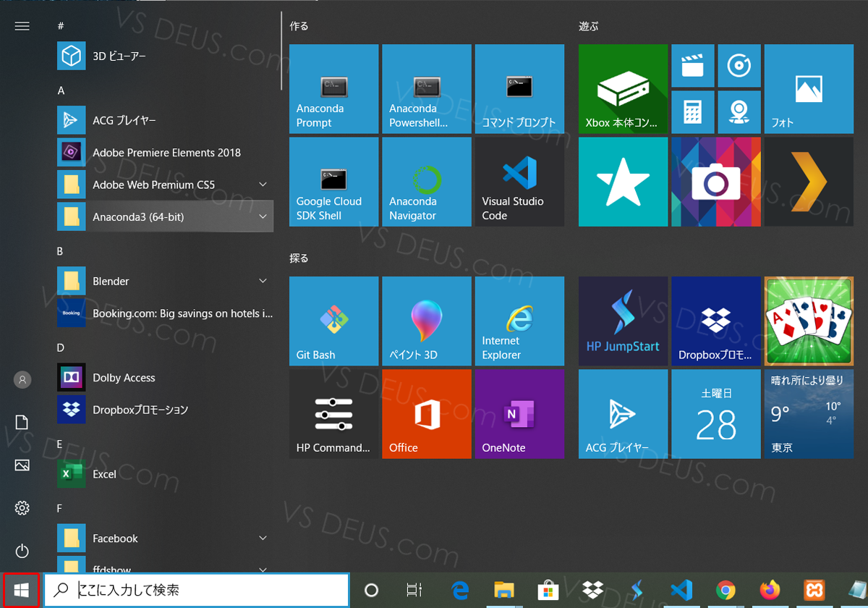Open the green Xbox 本体 tile
The image size is (868, 608).
[623, 89]
